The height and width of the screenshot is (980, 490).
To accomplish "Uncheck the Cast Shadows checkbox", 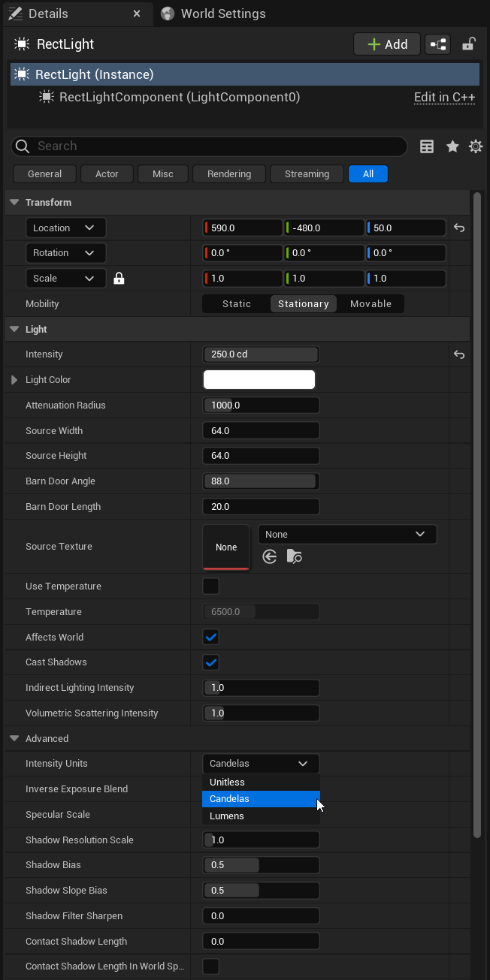I will tap(211, 662).
